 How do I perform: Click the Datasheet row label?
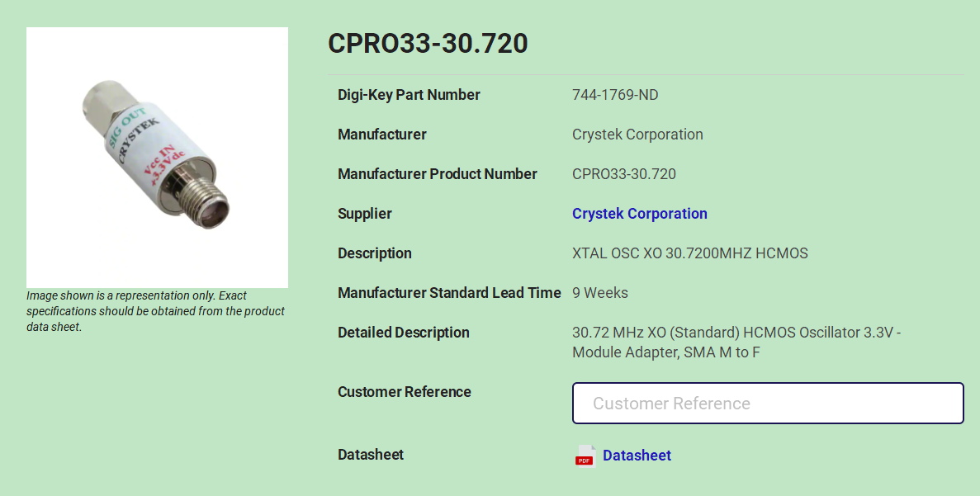coord(370,454)
